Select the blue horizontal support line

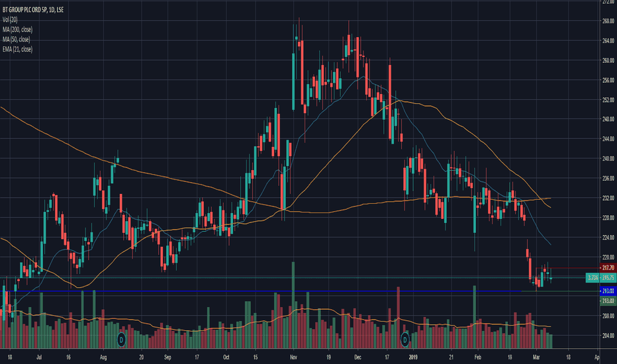tap(260, 291)
